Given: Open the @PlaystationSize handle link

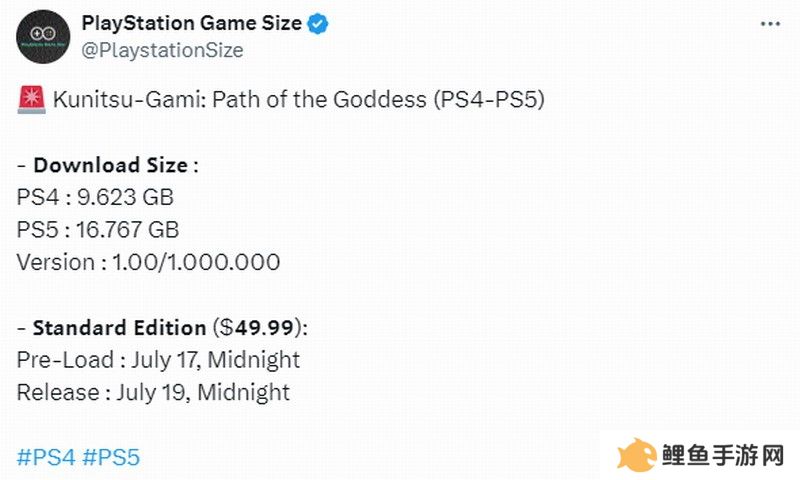Looking at the screenshot, I should [162, 50].
